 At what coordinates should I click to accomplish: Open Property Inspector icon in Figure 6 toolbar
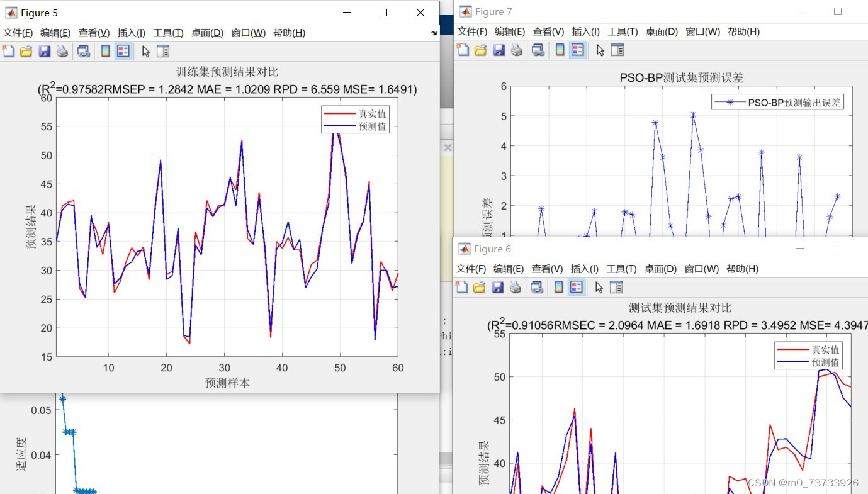coord(616,288)
